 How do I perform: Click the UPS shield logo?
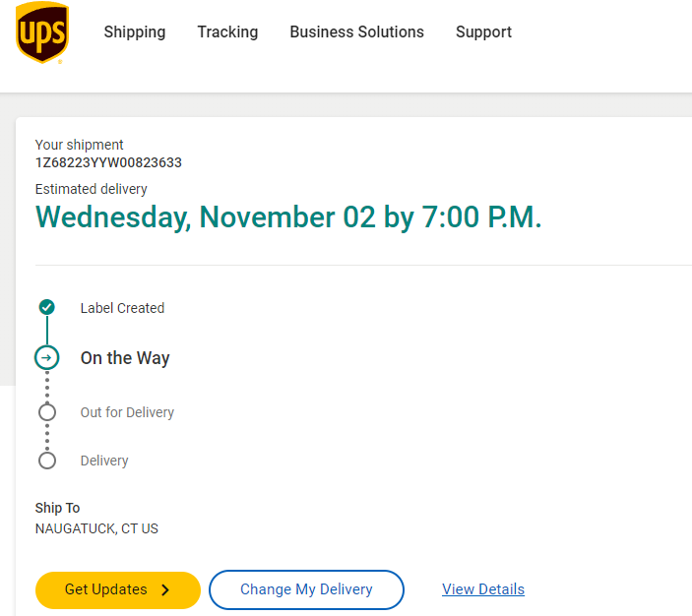click(x=42, y=32)
